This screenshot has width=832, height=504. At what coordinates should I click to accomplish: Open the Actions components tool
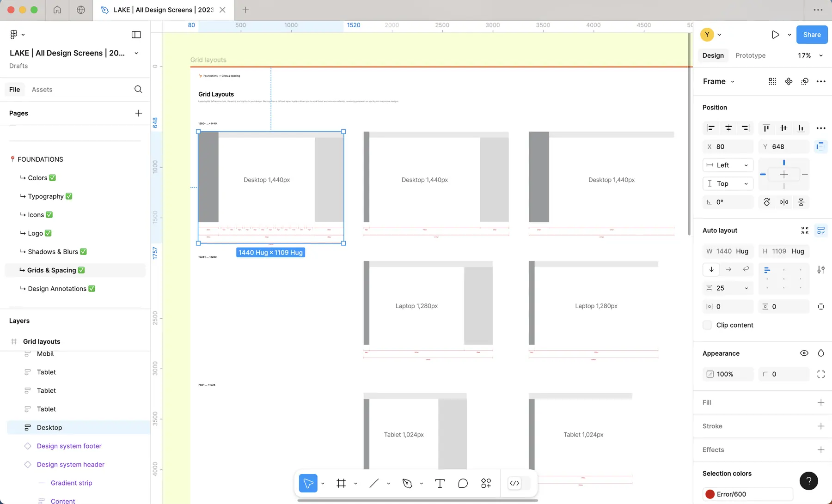486,483
